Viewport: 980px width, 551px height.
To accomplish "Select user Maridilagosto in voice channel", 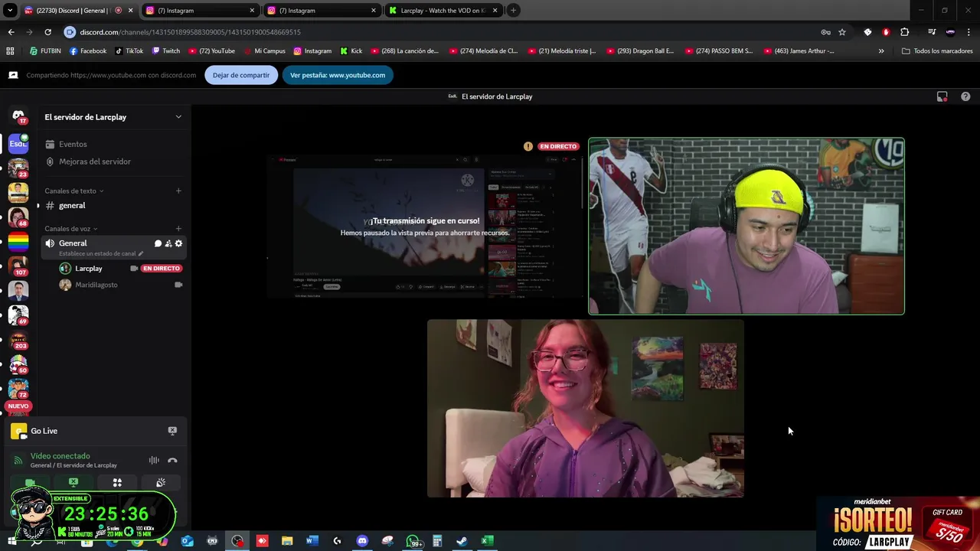I will (121, 285).
